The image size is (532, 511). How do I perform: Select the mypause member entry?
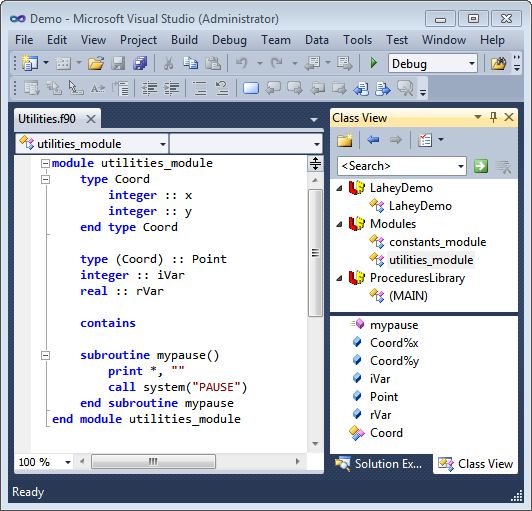394,325
